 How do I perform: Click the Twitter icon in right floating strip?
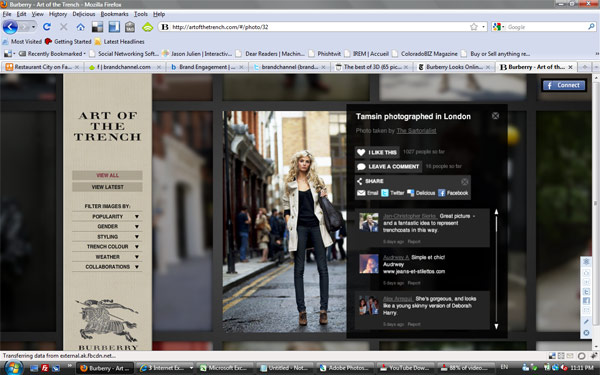pyautogui.click(x=586, y=292)
